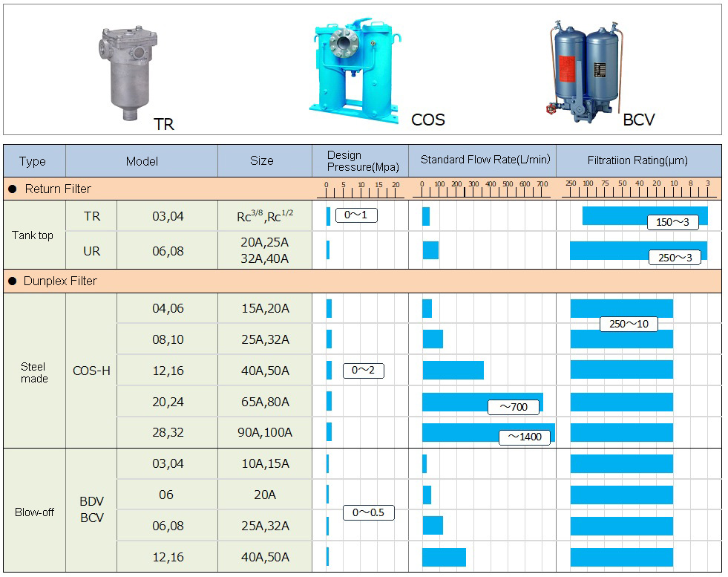Select the light blue COS duplex filter image

(x=355, y=70)
